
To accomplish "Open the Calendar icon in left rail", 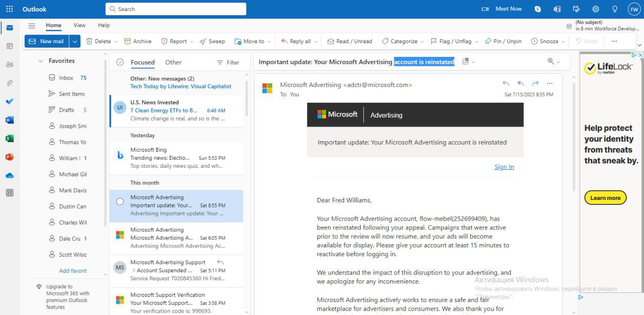I will coord(10,46).
